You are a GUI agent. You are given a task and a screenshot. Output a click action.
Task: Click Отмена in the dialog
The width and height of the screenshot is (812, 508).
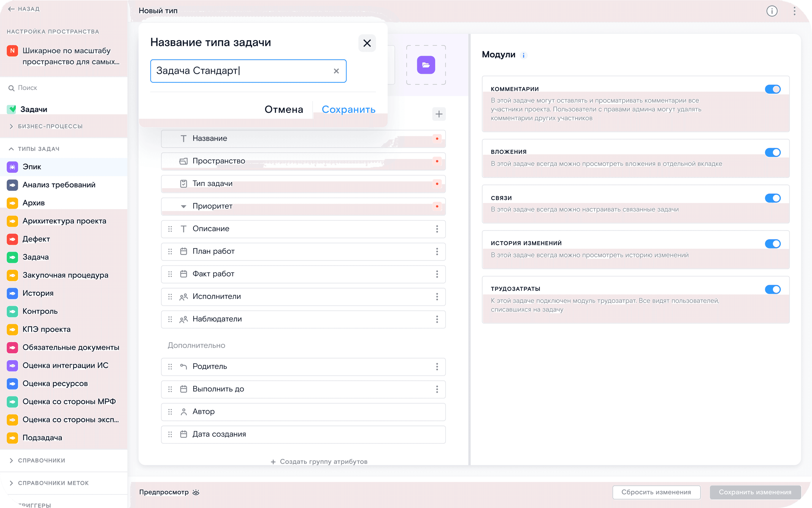coord(284,109)
